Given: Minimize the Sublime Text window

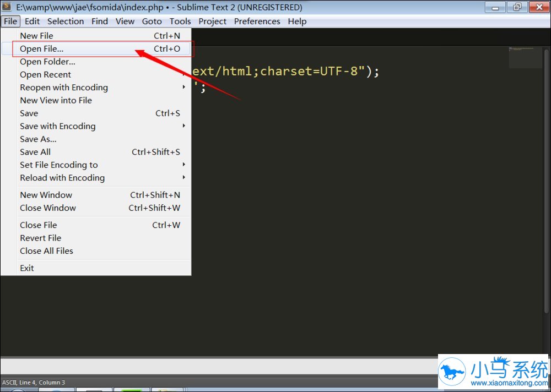Looking at the screenshot, I should (x=495, y=7).
